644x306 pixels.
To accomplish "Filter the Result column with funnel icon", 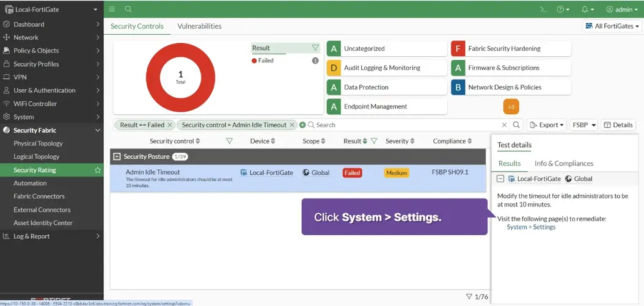I will click(x=374, y=141).
